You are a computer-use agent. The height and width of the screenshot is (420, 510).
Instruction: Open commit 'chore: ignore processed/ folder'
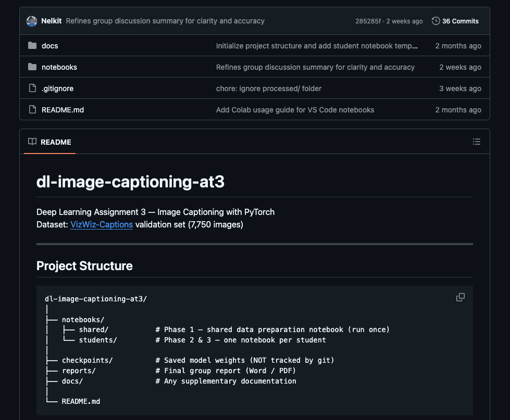pos(269,88)
